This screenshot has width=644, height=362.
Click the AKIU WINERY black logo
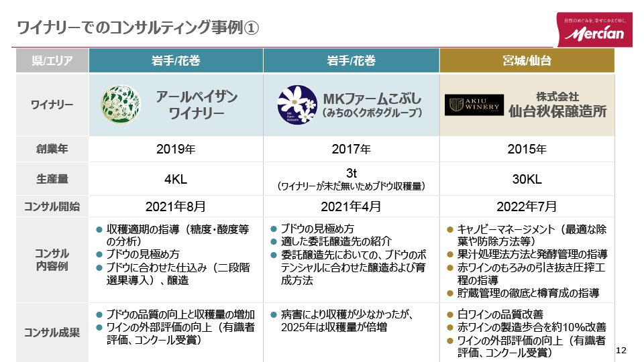(474, 105)
